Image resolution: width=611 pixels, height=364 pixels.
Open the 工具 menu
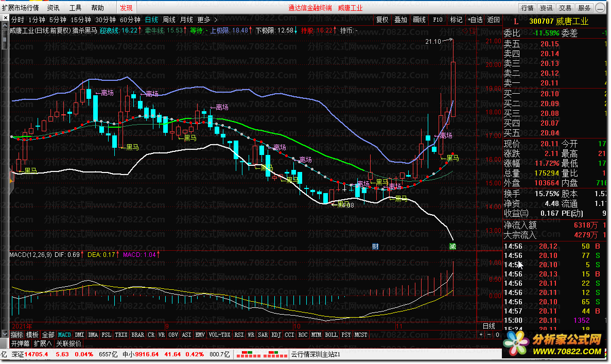(76, 8)
